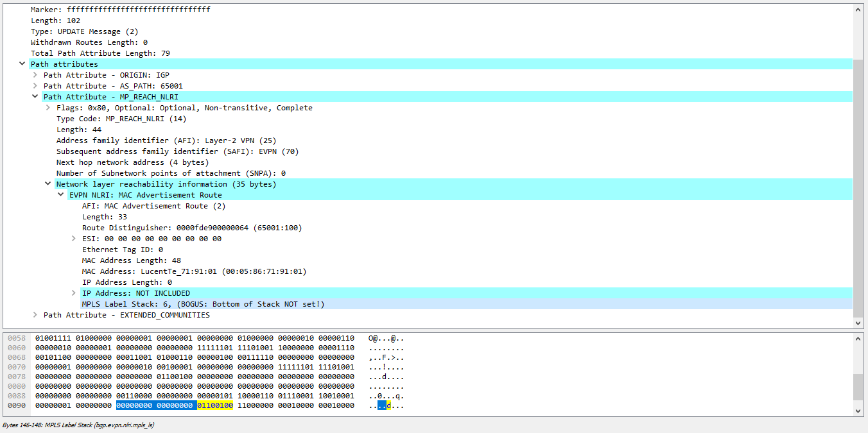The image size is (868, 433).
Task: Collapse the Path attributes tree node
Action: (x=22, y=64)
